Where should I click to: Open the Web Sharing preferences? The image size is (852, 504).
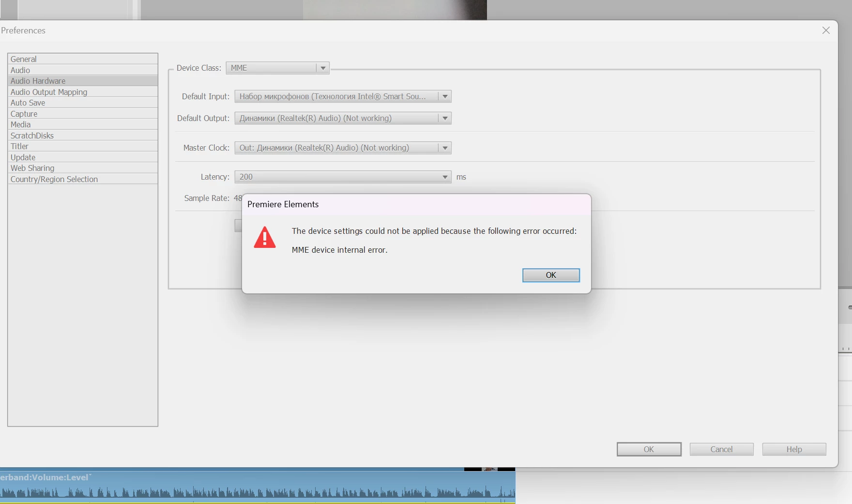click(83, 168)
